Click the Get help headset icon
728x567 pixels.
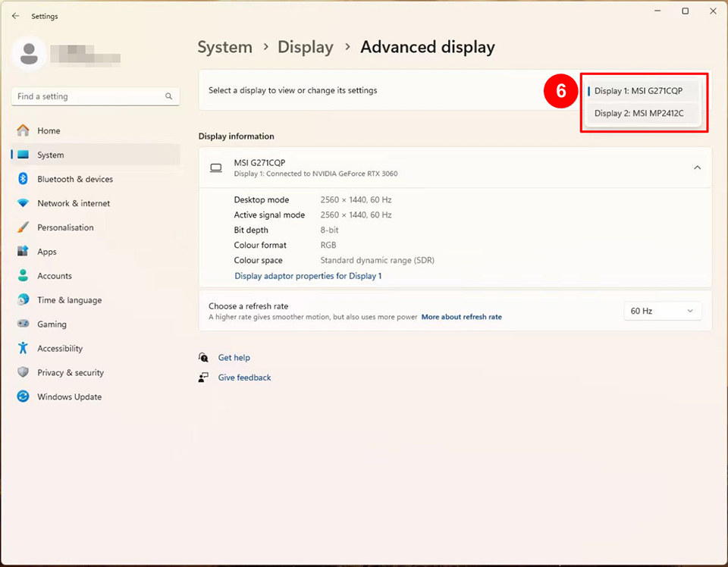pos(203,357)
